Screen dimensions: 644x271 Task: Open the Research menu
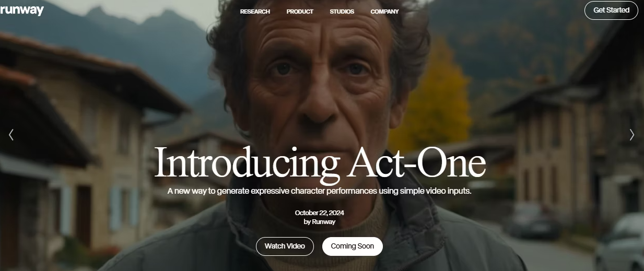pos(255,11)
